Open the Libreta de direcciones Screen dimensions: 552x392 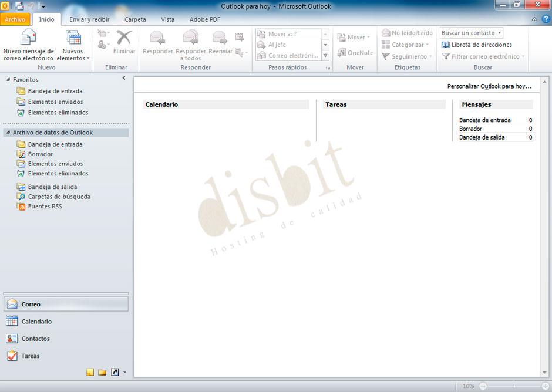click(x=482, y=45)
